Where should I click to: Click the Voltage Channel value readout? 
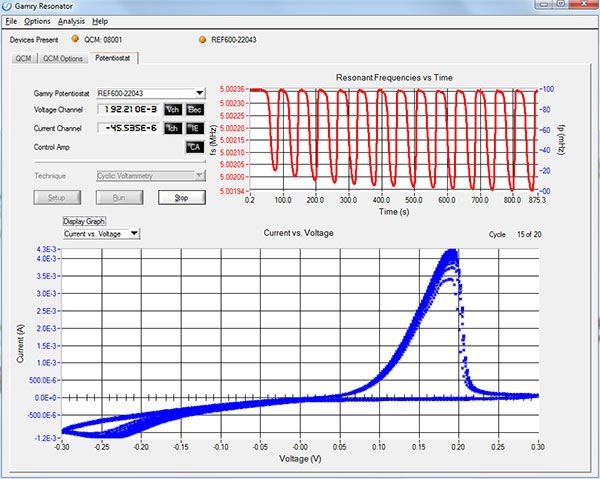pyautogui.click(x=130, y=109)
